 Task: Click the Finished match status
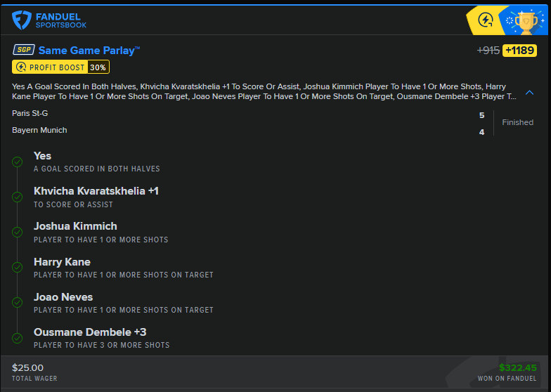[x=517, y=122]
